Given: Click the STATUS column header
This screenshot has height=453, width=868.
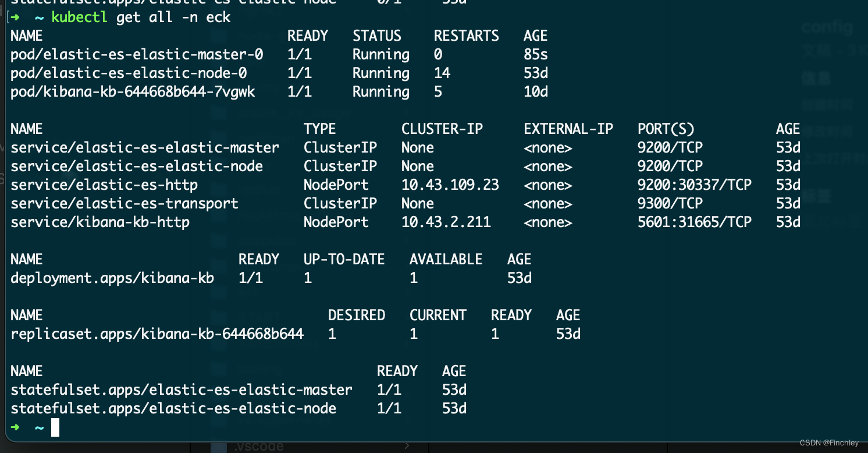Looking at the screenshot, I should pos(377,36).
